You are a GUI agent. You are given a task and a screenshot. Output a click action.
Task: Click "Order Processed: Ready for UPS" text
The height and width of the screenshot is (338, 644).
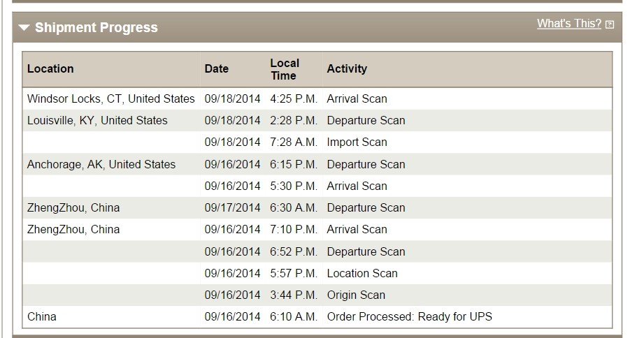tap(409, 316)
